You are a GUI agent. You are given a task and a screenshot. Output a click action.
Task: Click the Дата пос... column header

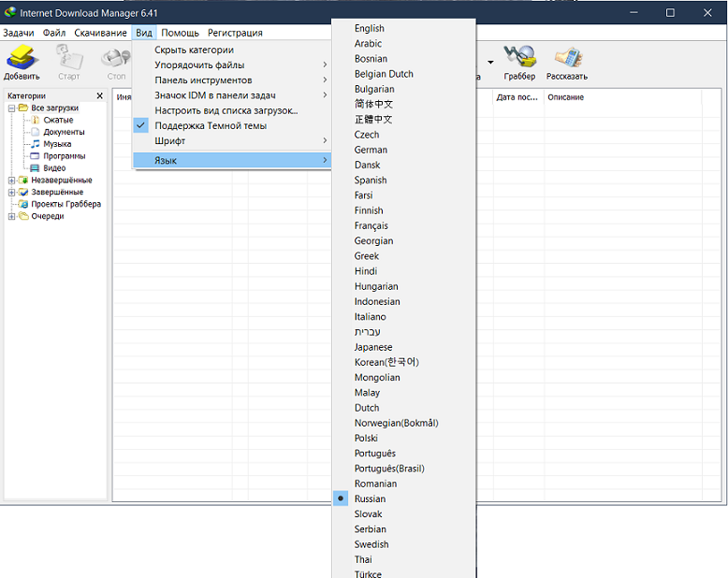(x=517, y=97)
